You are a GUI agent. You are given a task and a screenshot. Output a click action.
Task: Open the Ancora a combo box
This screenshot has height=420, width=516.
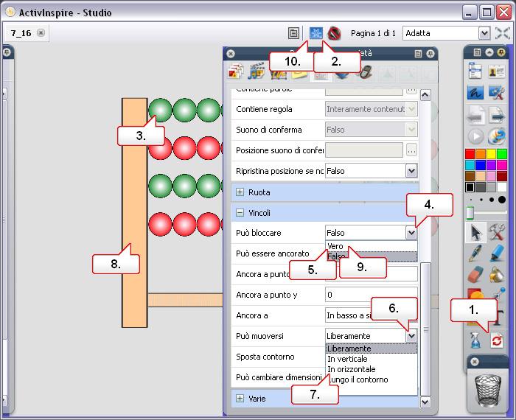click(372, 315)
